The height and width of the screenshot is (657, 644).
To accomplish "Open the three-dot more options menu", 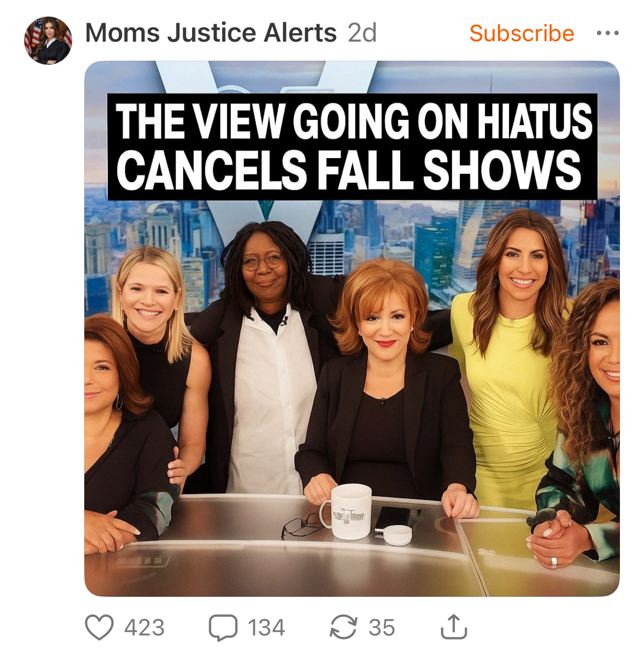I will click(607, 34).
